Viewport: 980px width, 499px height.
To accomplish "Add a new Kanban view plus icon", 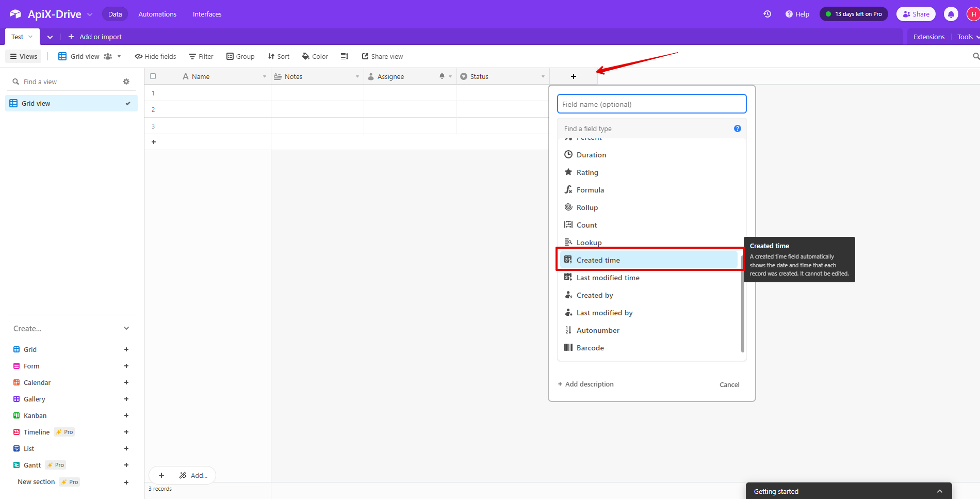I will click(x=126, y=415).
